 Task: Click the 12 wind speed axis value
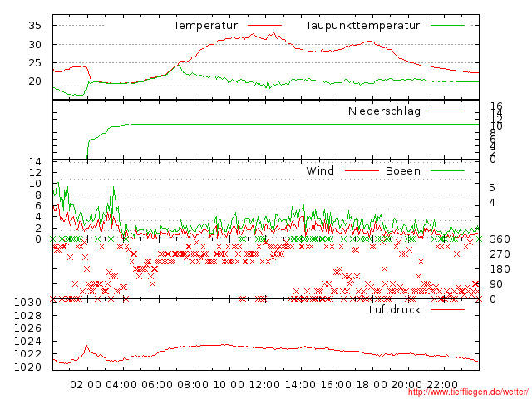coord(35,173)
